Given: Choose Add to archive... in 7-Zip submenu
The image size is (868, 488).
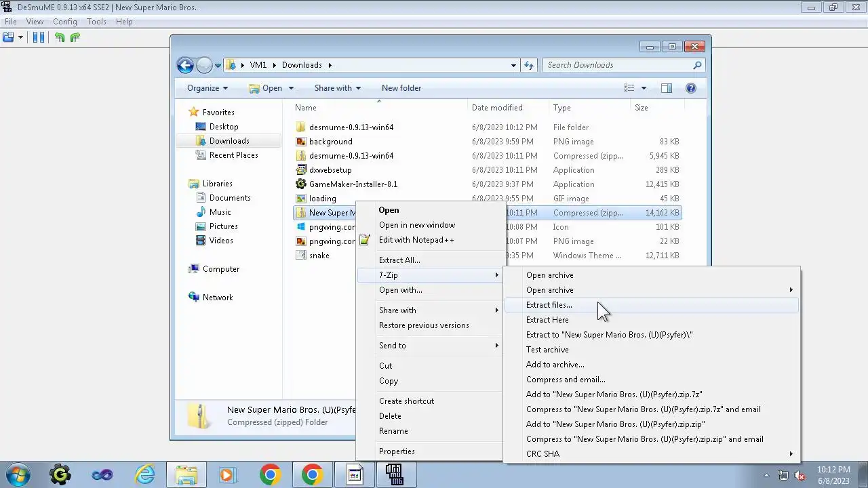Looking at the screenshot, I should click(x=652, y=365).
